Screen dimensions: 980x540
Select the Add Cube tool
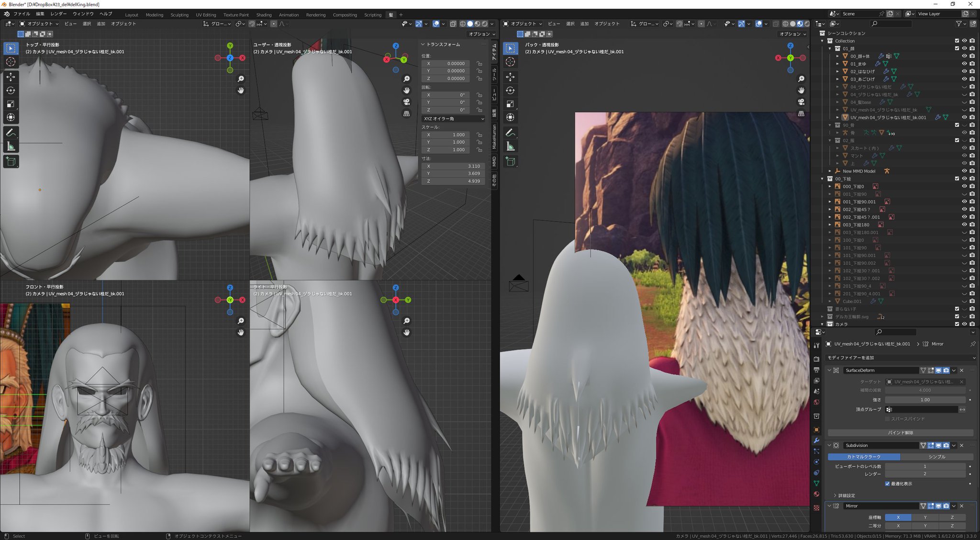pyautogui.click(x=11, y=161)
